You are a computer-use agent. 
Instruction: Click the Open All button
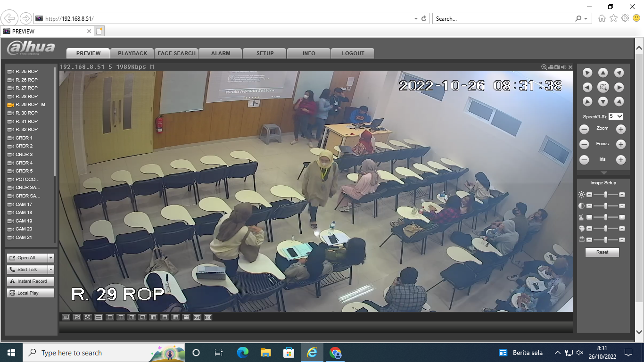click(x=28, y=258)
